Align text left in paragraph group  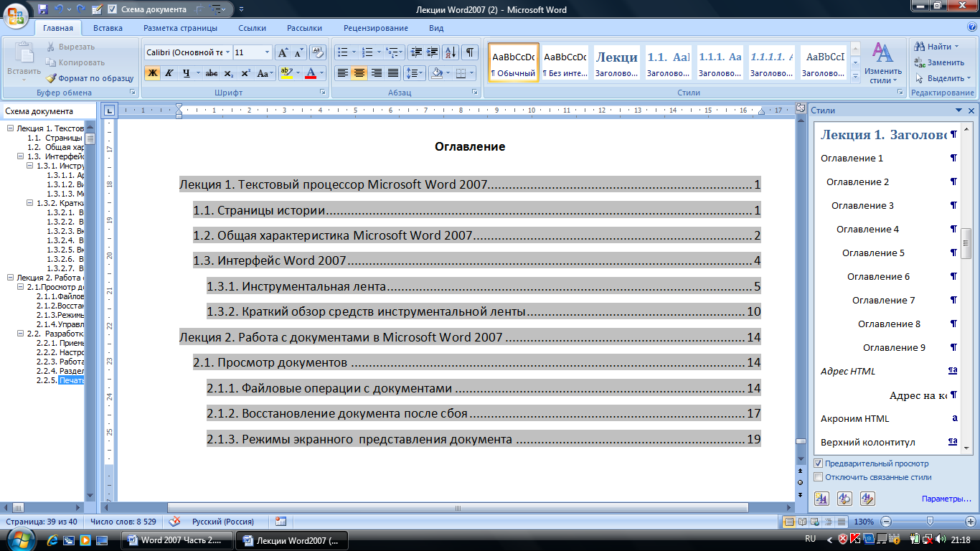tap(343, 73)
